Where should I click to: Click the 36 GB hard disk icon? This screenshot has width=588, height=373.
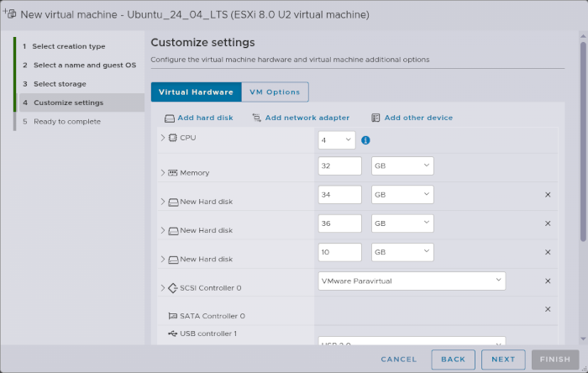[x=173, y=231]
